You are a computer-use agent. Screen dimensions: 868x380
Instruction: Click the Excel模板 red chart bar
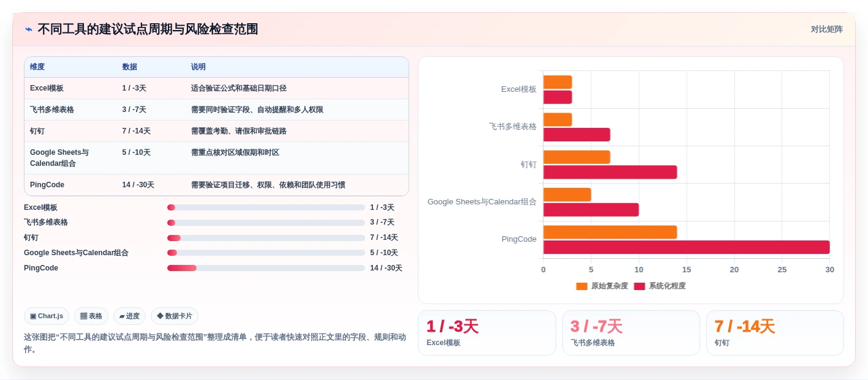(557, 97)
